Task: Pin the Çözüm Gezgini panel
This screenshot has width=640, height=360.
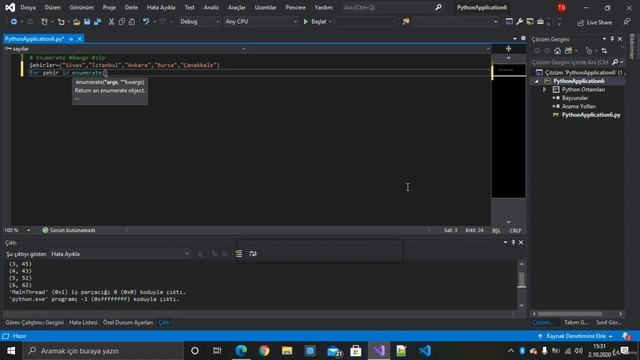Action: (x=612, y=39)
